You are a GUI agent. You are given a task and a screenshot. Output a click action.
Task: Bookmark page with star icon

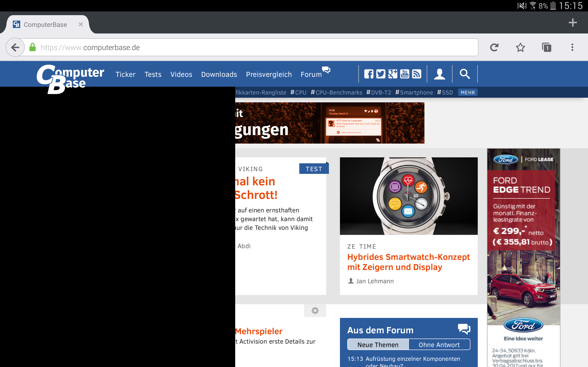coord(520,47)
